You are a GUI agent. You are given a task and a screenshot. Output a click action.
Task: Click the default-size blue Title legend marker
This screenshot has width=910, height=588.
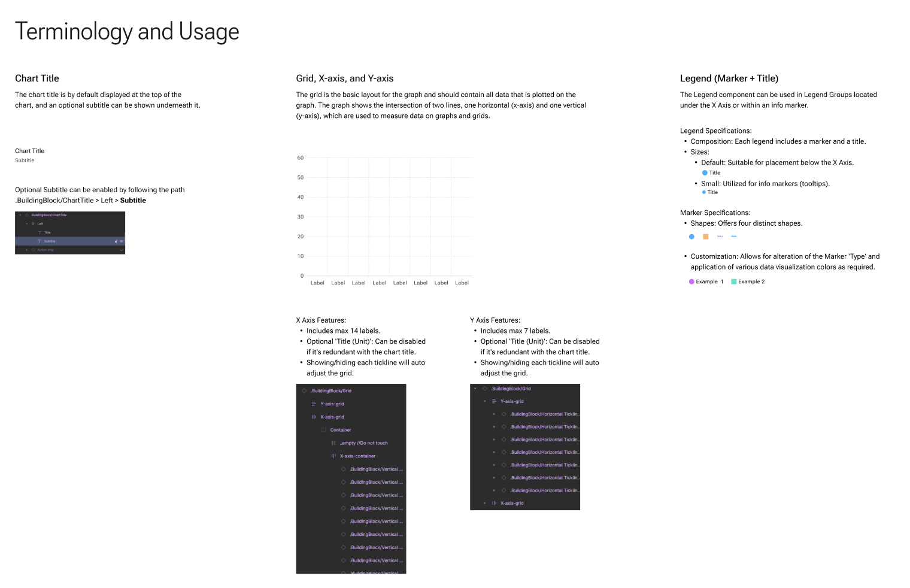coord(705,173)
